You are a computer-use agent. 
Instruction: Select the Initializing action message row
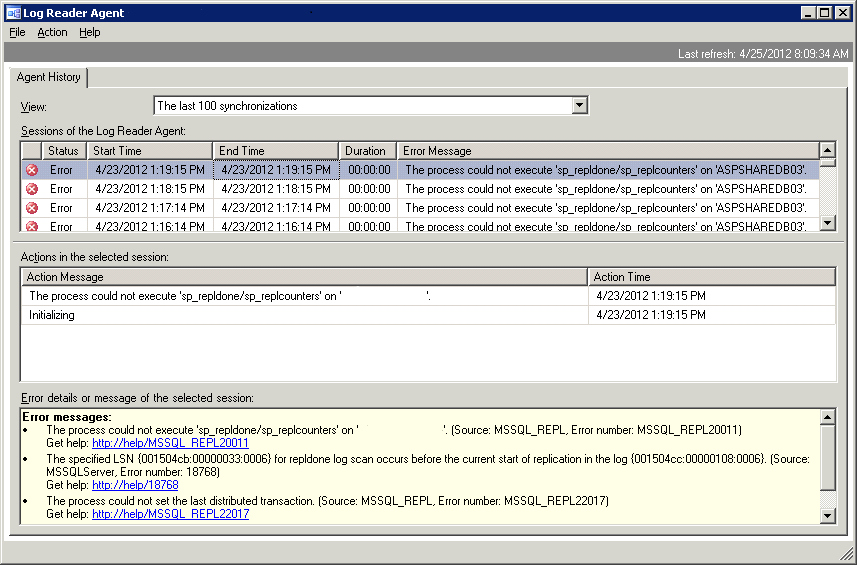(304, 315)
